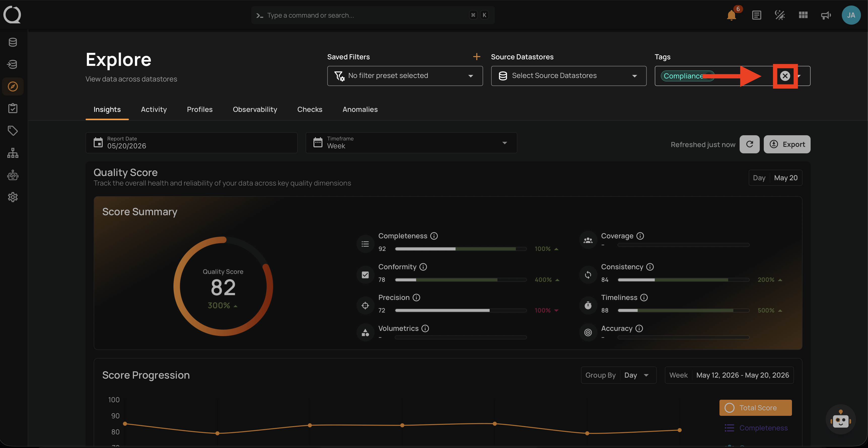Click the Export button
Viewport: 868px width, 448px height.
787,144
